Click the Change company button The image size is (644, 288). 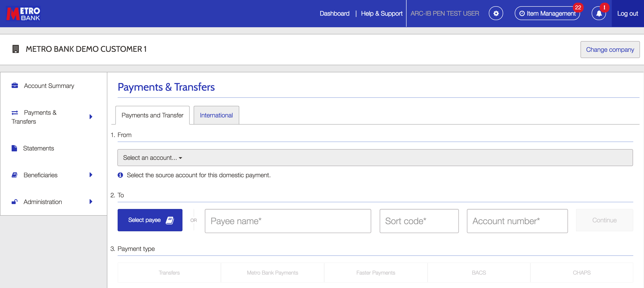click(x=610, y=49)
